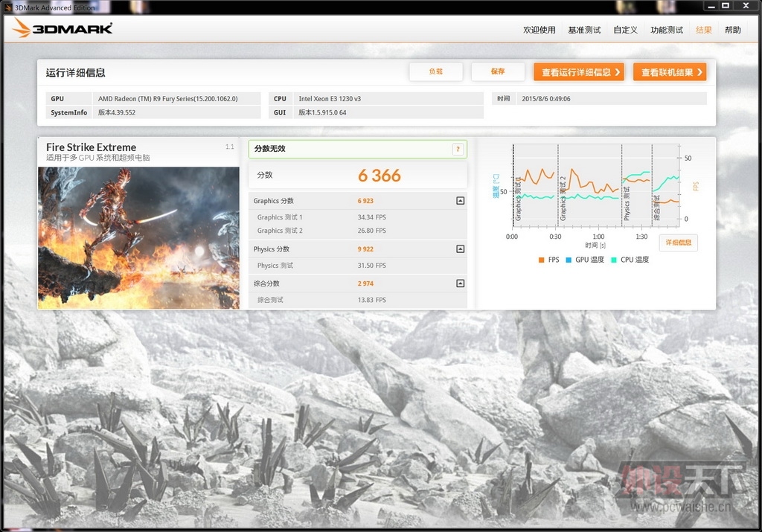The height and width of the screenshot is (532, 762).
Task: Click the 13.83 FPS value
Action: [372, 300]
